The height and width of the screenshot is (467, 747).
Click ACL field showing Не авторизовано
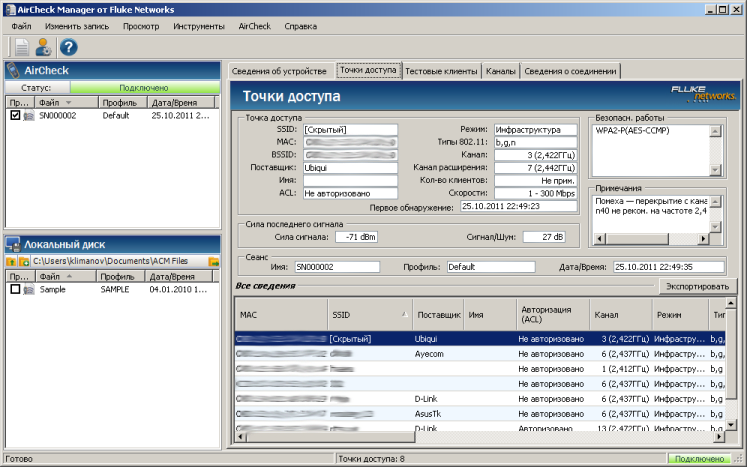(350, 193)
